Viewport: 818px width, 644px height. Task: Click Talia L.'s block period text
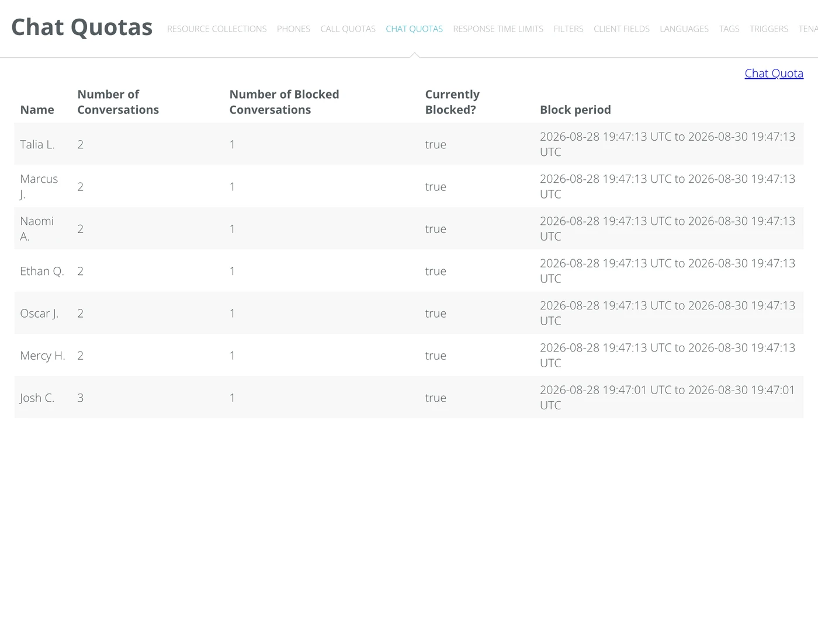(x=667, y=144)
